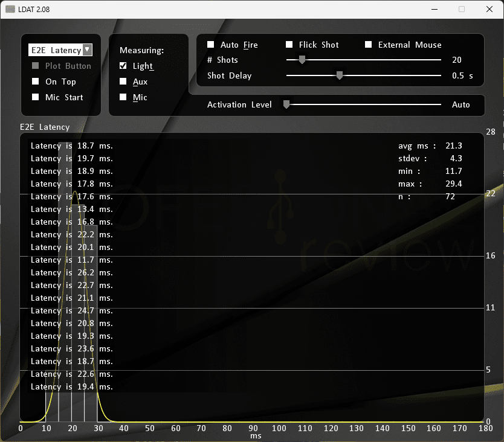This screenshot has height=442, width=504.
Task: Click the avg ms value 21.3
Action: 453,146
